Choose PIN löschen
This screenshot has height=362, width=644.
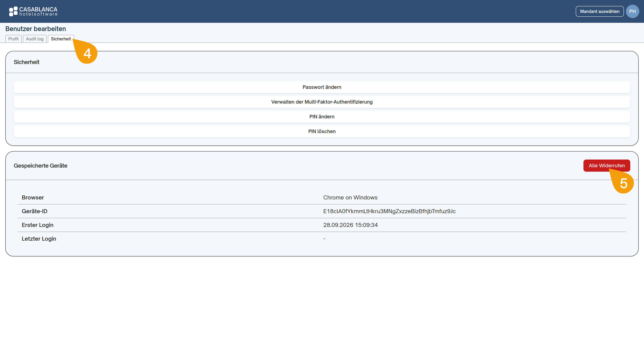pos(322,131)
